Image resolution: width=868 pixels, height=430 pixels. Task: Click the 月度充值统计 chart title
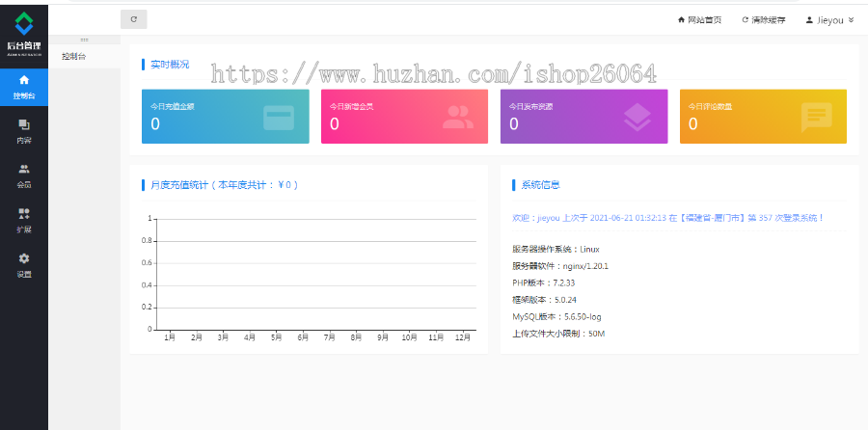[x=225, y=185]
